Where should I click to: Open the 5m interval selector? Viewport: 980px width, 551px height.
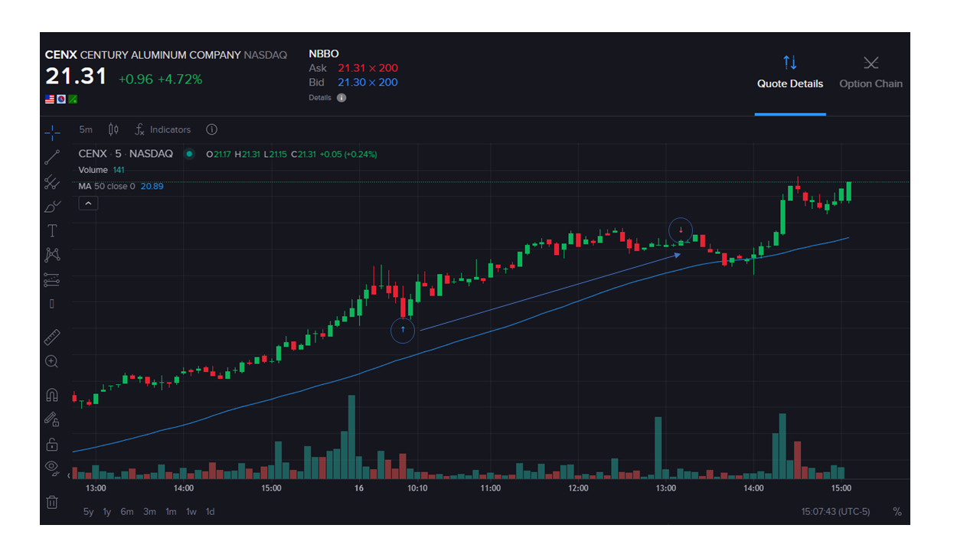point(86,129)
